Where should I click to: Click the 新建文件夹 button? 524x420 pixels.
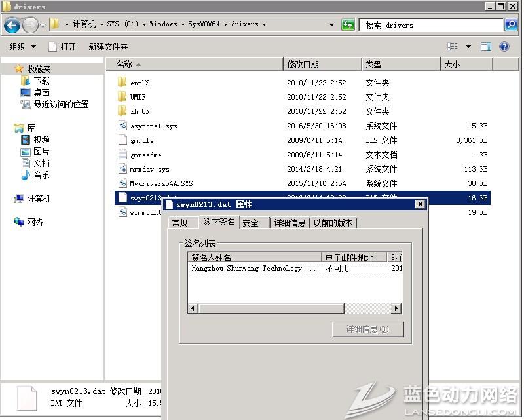tap(108, 47)
